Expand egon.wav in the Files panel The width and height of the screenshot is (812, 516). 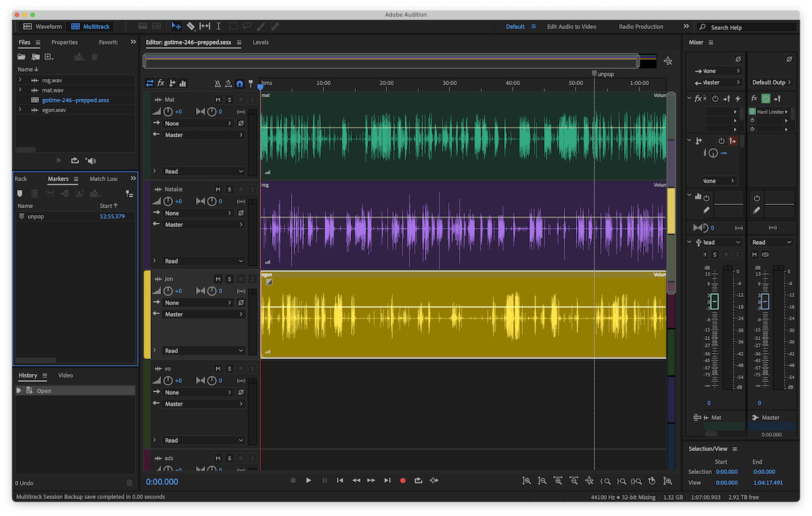click(20, 110)
